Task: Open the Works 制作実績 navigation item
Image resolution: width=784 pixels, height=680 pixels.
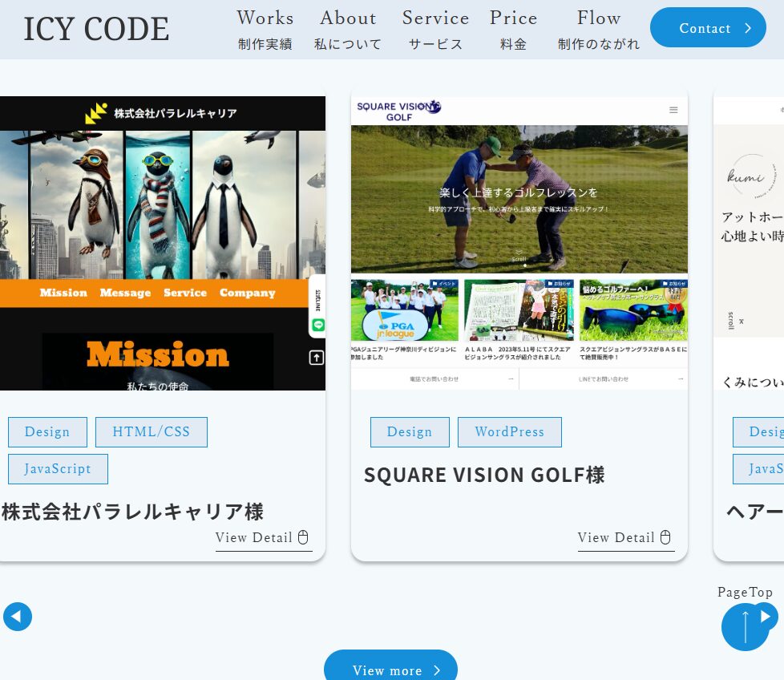Action: (x=265, y=30)
